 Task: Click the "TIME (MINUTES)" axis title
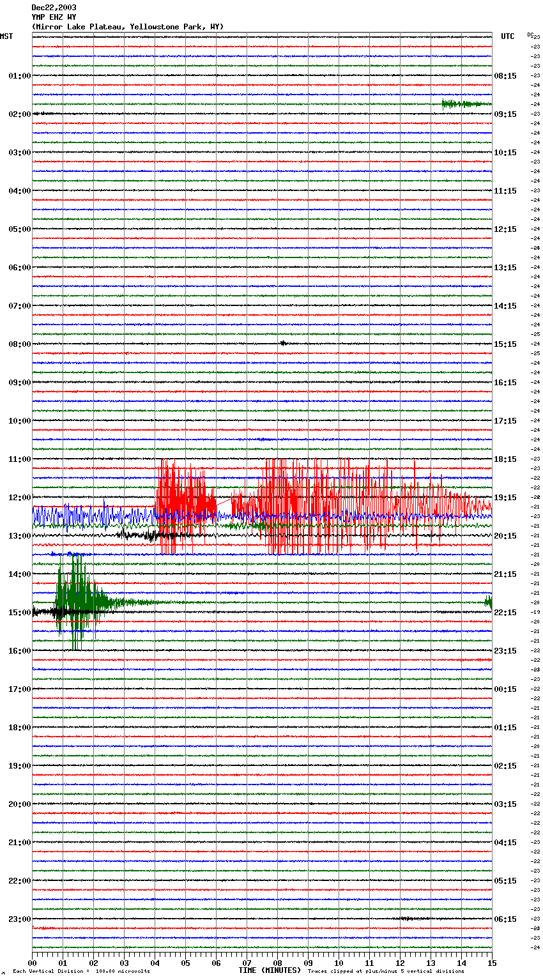[270, 970]
